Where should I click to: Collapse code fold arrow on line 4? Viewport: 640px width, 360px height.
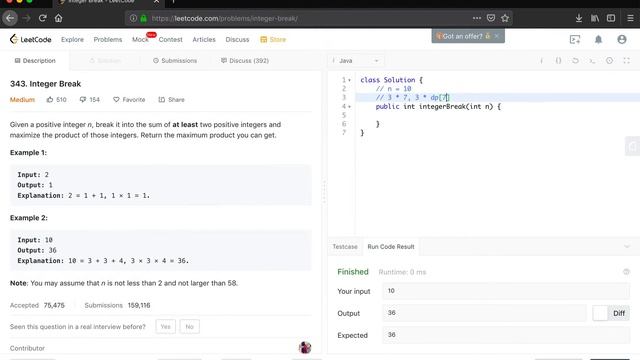point(349,107)
